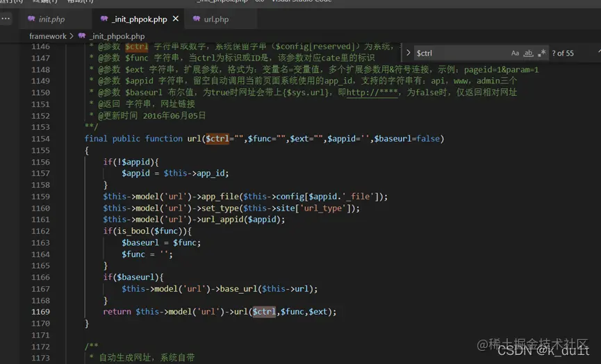Click line number 1169
Image resolution: width=601 pixels, height=364 pixels.
40,312
